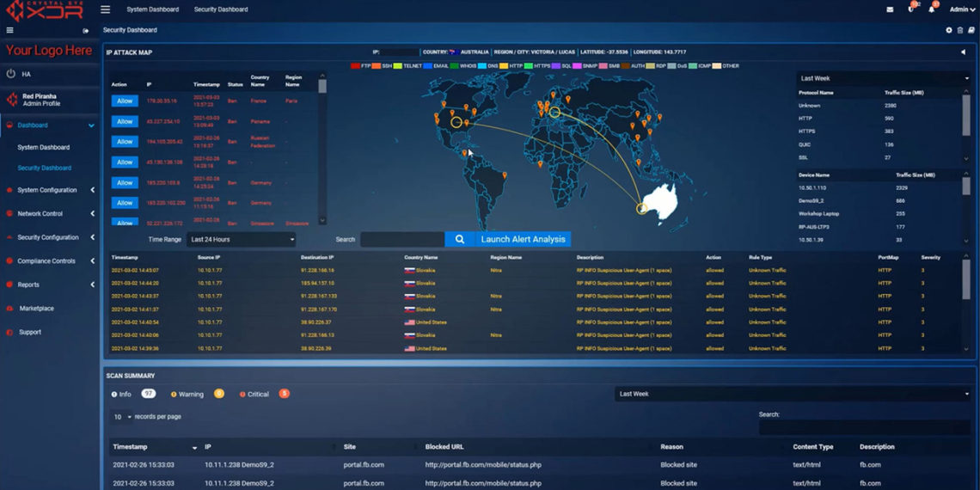Viewport: 980px width, 490px height.
Task: Open the Admin user dropdown
Action: pos(963,9)
